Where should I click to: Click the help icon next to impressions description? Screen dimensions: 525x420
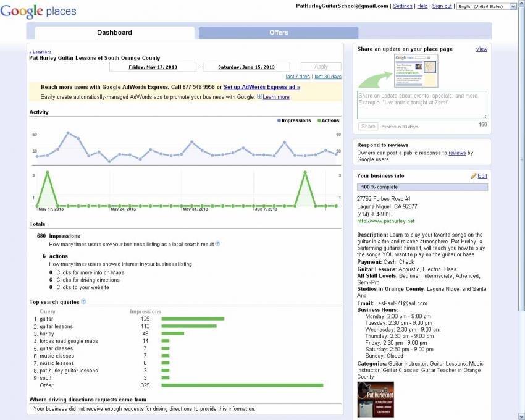coord(217,244)
